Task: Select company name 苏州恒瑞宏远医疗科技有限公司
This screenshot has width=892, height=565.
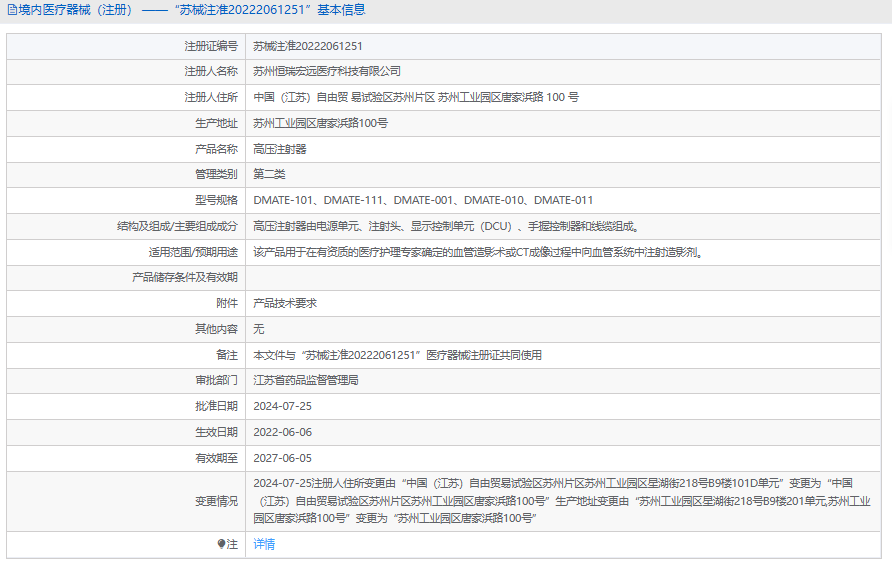Action: click(x=327, y=72)
